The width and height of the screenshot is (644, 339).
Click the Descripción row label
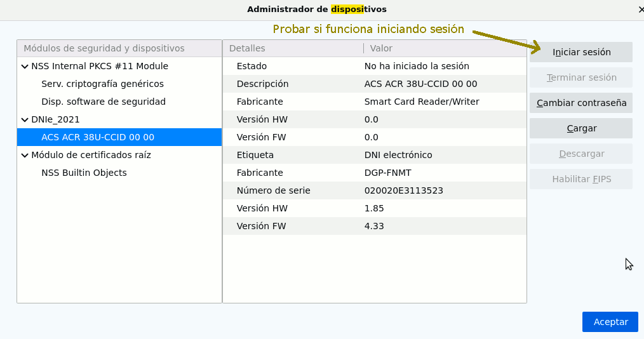pyautogui.click(x=262, y=84)
